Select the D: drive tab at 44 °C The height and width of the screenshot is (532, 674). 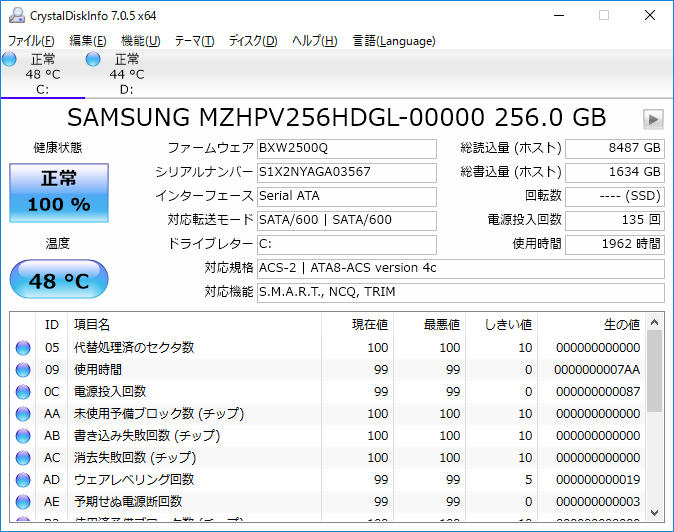[127, 74]
